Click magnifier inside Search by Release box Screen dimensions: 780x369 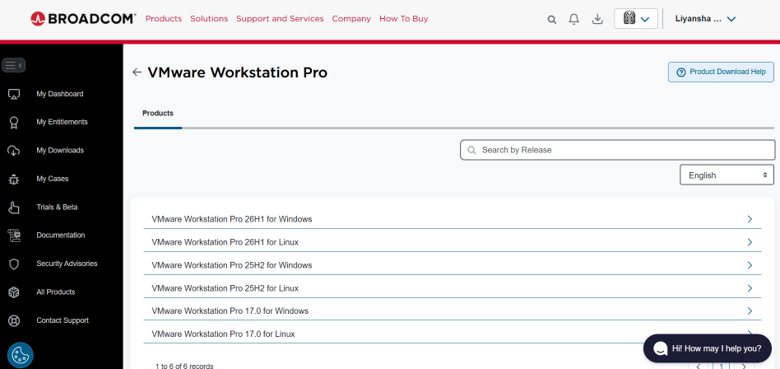(472, 150)
